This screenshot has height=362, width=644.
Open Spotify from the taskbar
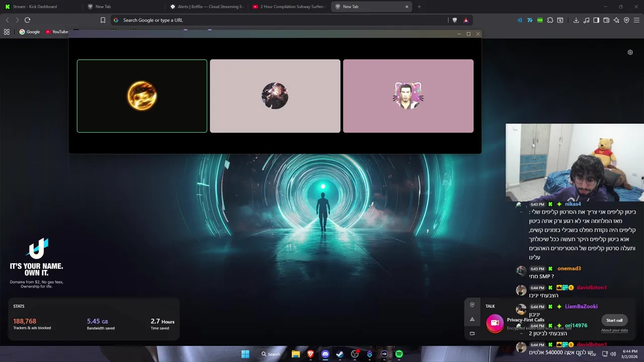(x=399, y=354)
